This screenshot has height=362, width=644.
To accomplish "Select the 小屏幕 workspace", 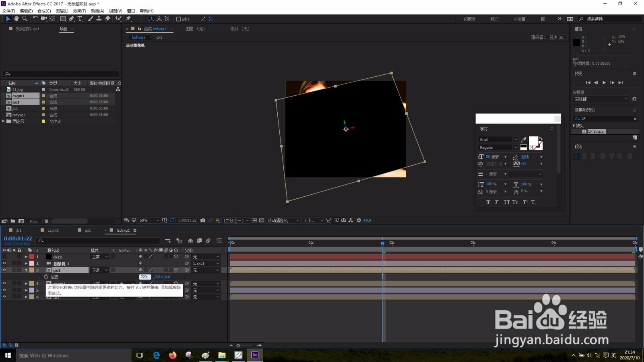I will pyautogui.click(x=519, y=19).
